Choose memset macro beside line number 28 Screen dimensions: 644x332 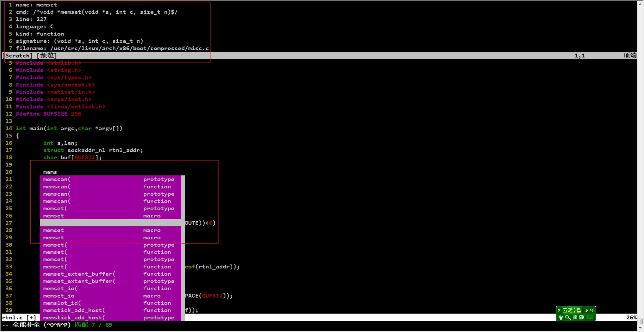point(110,230)
